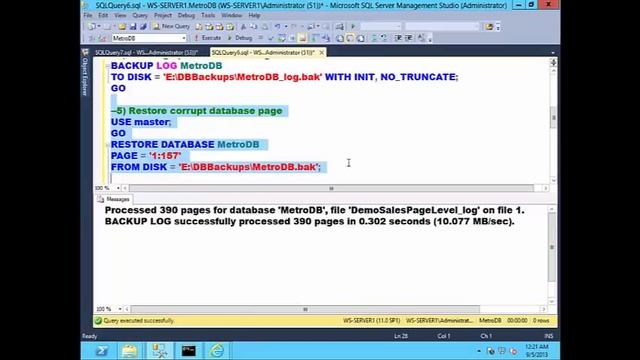Open File Explorer from the taskbar
Viewport: 640px width, 360px height.
coord(129,351)
